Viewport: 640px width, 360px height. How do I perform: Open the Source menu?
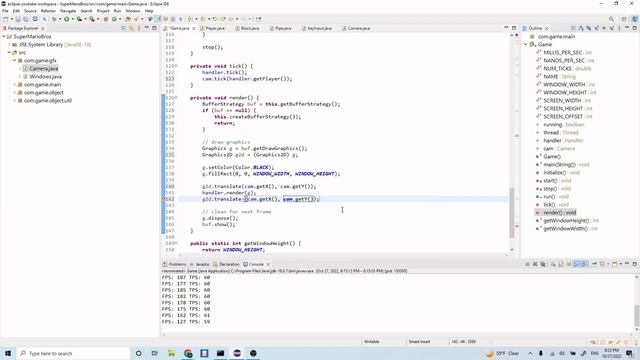[30, 11]
